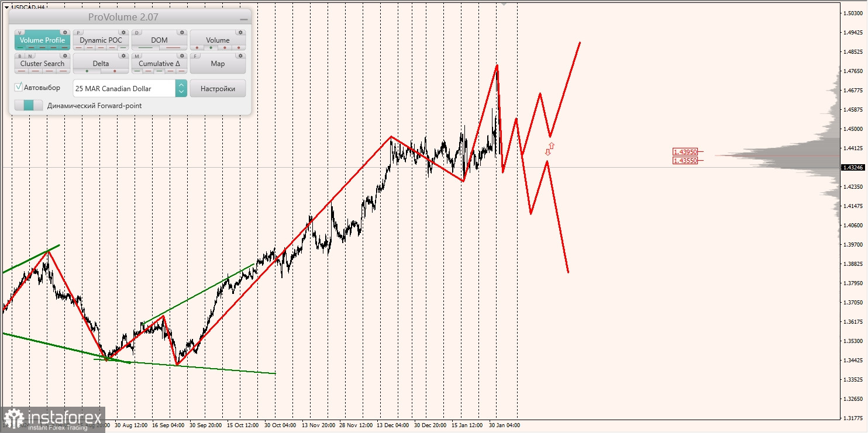Click the 1.47650 price axis value
This screenshot has width=868, height=433.
tap(853, 71)
